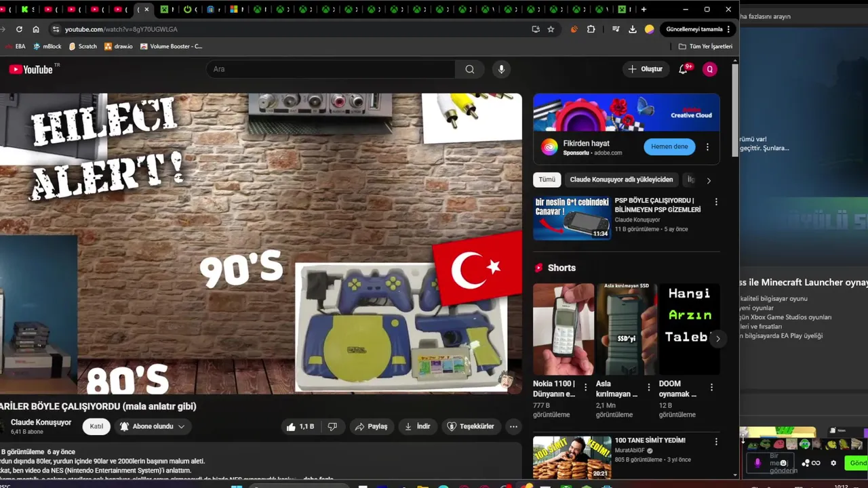Viewport: 868px width, 488px height.
Task: Open Abone olundu subscription dropdown
Action: click(x=153, y=426)
